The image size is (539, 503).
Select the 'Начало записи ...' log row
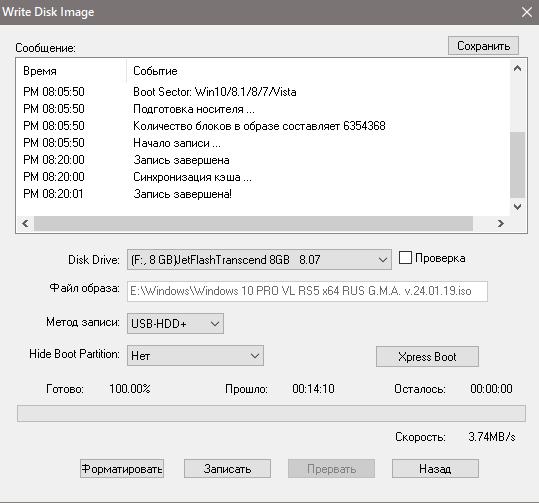(x=264, y=143)
